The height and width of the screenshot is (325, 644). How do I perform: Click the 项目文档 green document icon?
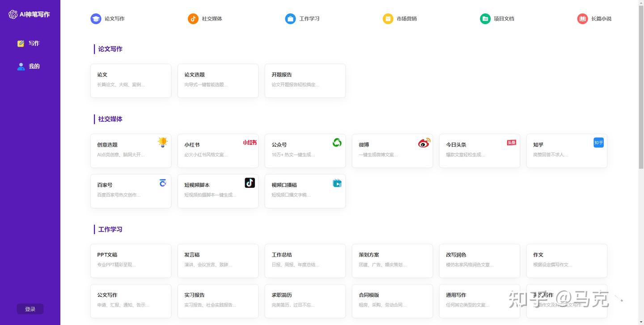(485, 18)
